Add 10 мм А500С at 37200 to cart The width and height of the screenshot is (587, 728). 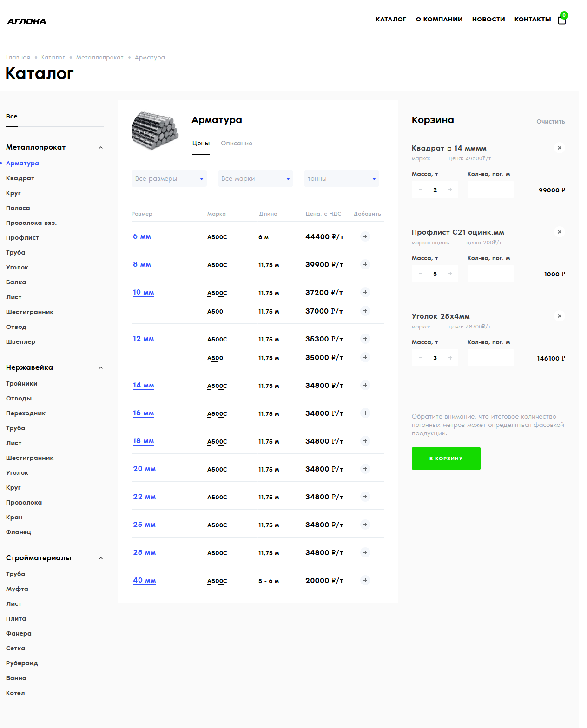(365, 292)
